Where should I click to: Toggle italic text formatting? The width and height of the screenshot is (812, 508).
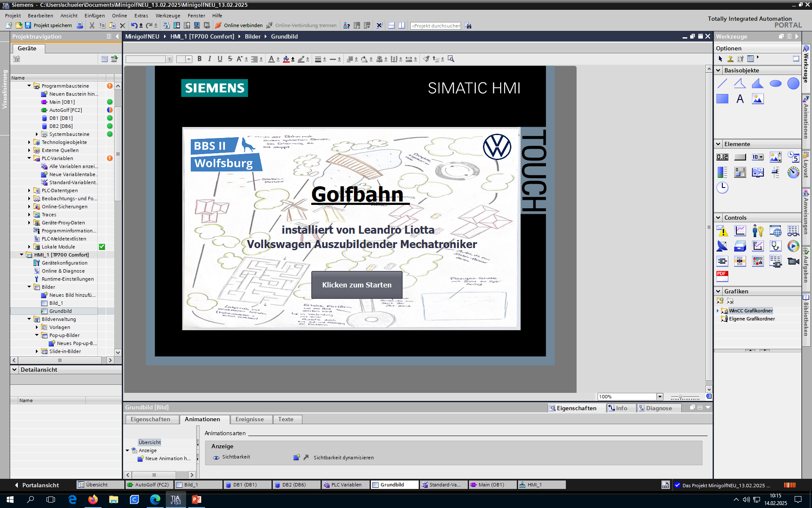point(209,59)
